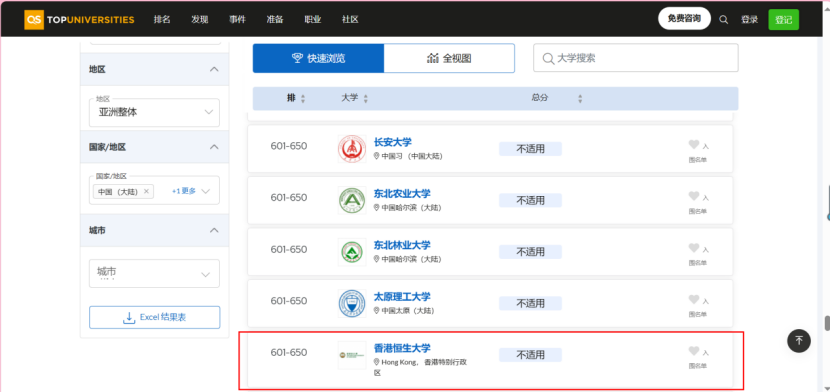Open the 长安大学 link
This screenshot has width=831, height=392.
pyautogui.click(x=392, y=142)
